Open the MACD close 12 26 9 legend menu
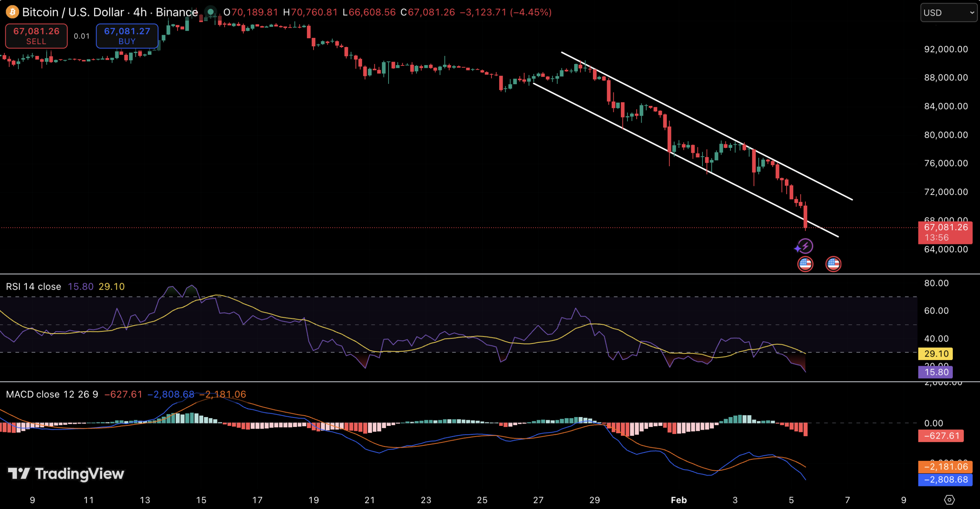Image resolution: width=980 pixels, height=509 pixels. tap(52, 394)
